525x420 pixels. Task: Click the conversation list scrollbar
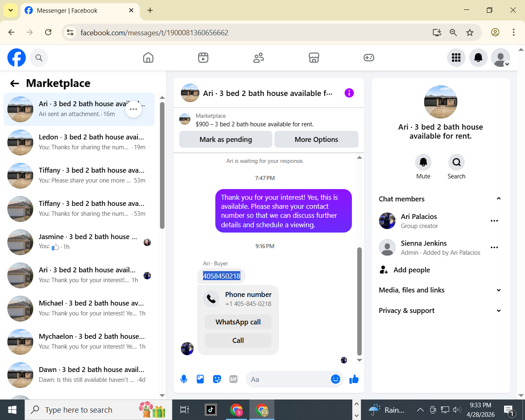coord(162,165)
